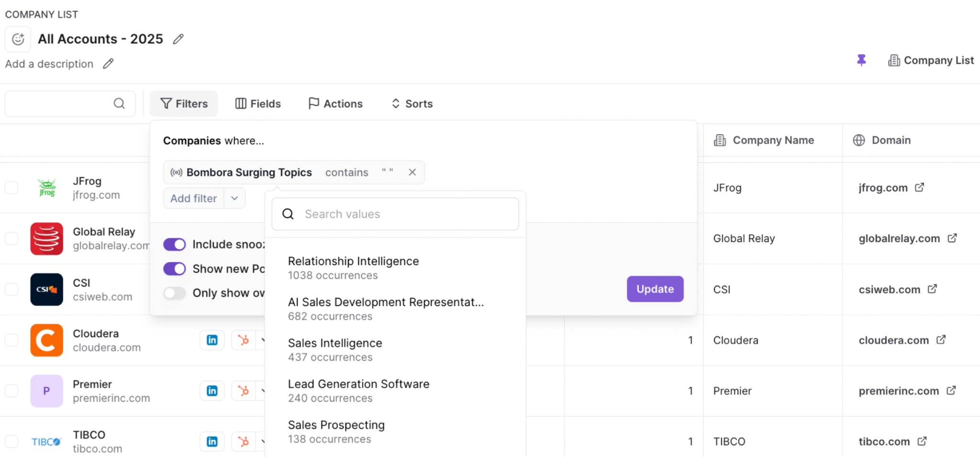Open the Global Relay company logo
The width and height of the screenshot is (980, 457).
47,238
